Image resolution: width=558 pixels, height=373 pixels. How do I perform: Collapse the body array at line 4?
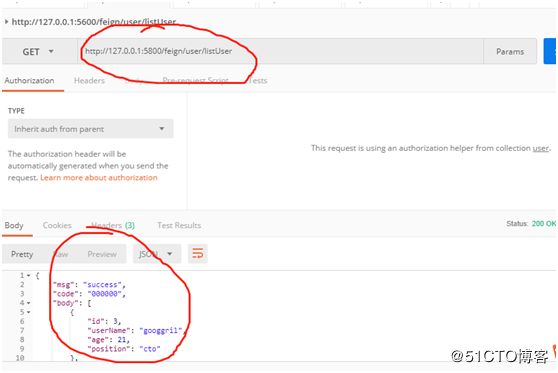[x=28, y=303]
